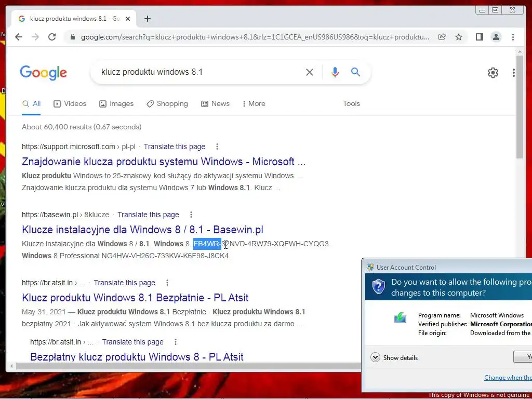This screenshot has height=399, width=532.
Task: Reload the page with refresh icon
Action: point(52,37)
